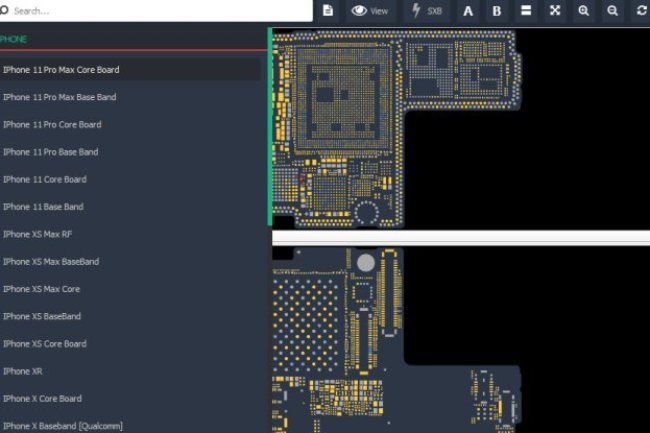Viewport: 650px width, 433px height.
Task: Open iPhone X Core Board
Action: [x=42, y=398]
